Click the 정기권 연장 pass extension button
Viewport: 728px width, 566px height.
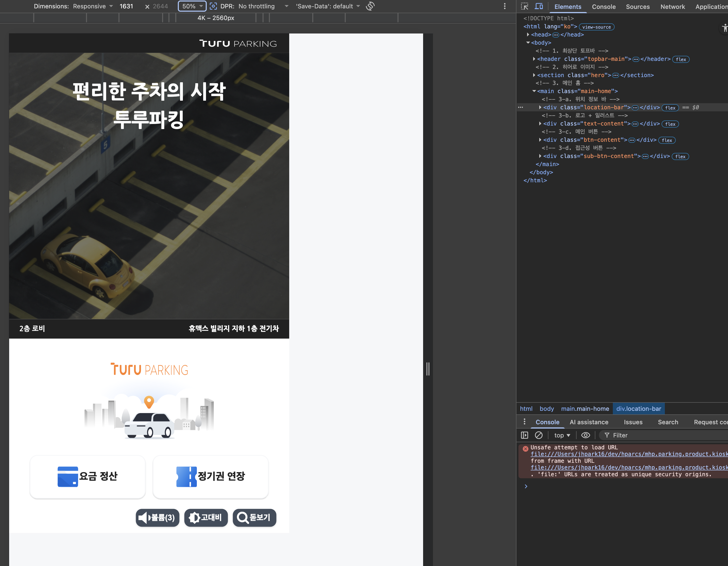pyautogui.click(x=210, y=476)
